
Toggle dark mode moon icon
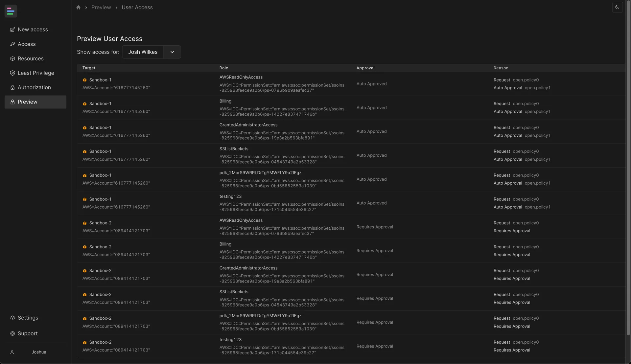pos(617,8)
